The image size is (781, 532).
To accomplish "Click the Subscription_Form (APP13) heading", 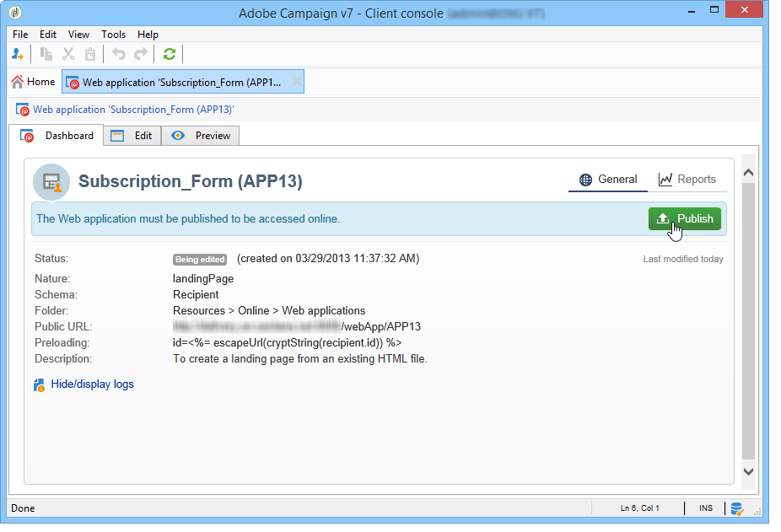I will 191,181.
